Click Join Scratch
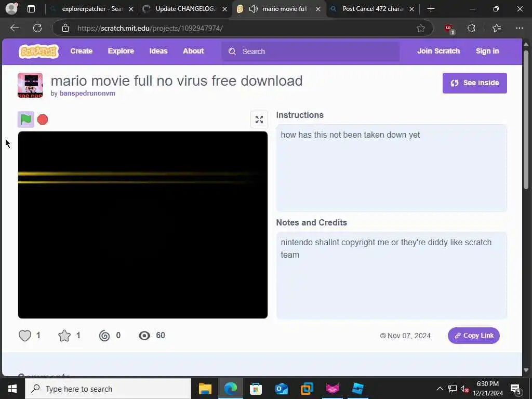Screen dimensions: 532x399 pyautogui.click(x=438, y=51)
